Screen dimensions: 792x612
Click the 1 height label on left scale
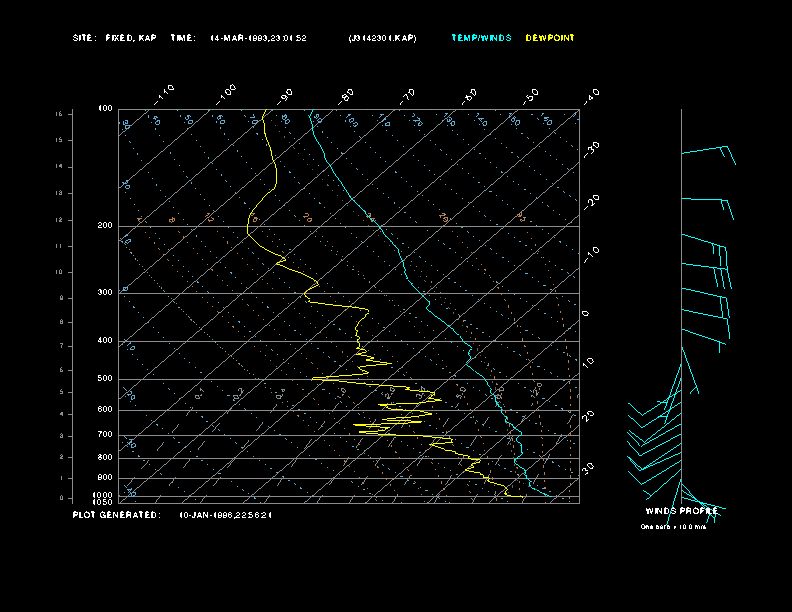point(62,478)
